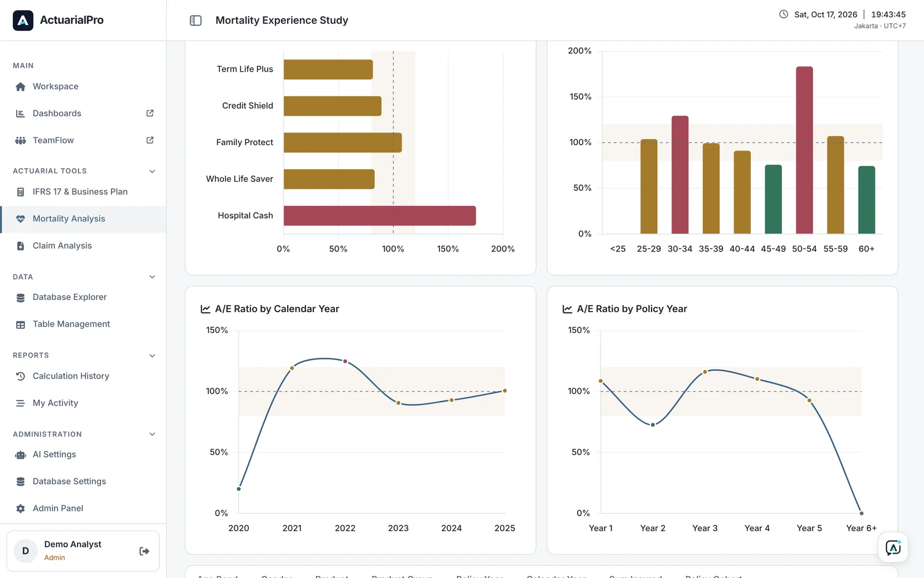The image size is (924, 578).
Task: Click the 2022 data point on Calendar Year chart
Action: [345, 361]
